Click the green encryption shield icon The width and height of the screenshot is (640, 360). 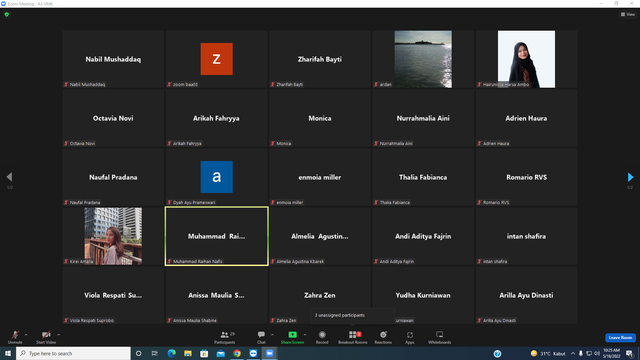coord(7,14)
